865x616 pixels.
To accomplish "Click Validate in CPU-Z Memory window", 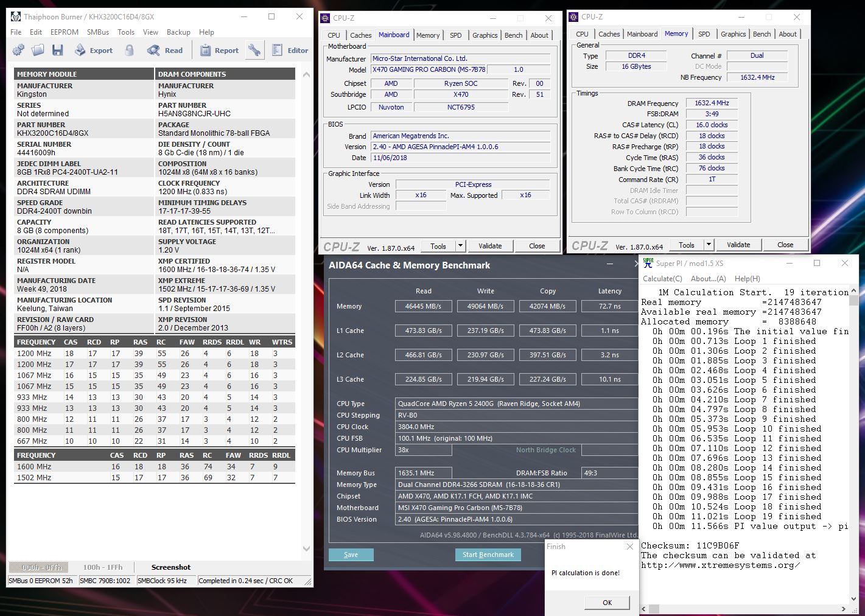I will (738, 245).
